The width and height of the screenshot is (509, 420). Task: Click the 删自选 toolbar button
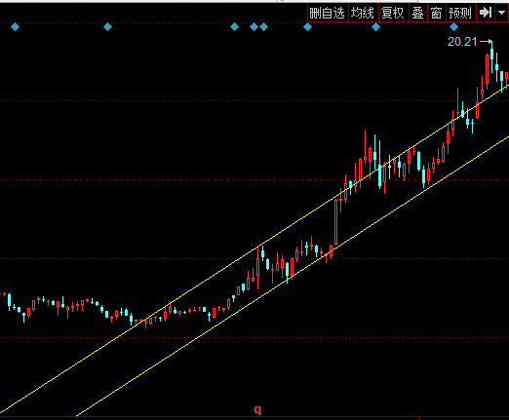pyautogui.click(x=328, y=13)
